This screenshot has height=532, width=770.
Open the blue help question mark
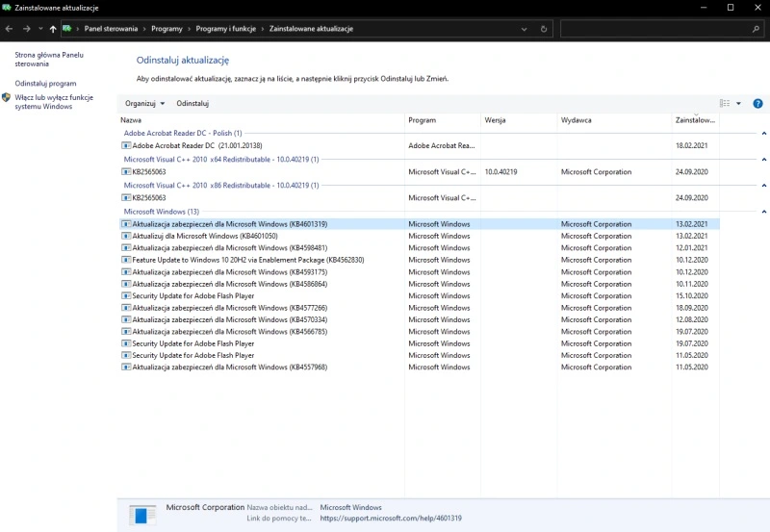pos(757,103)
